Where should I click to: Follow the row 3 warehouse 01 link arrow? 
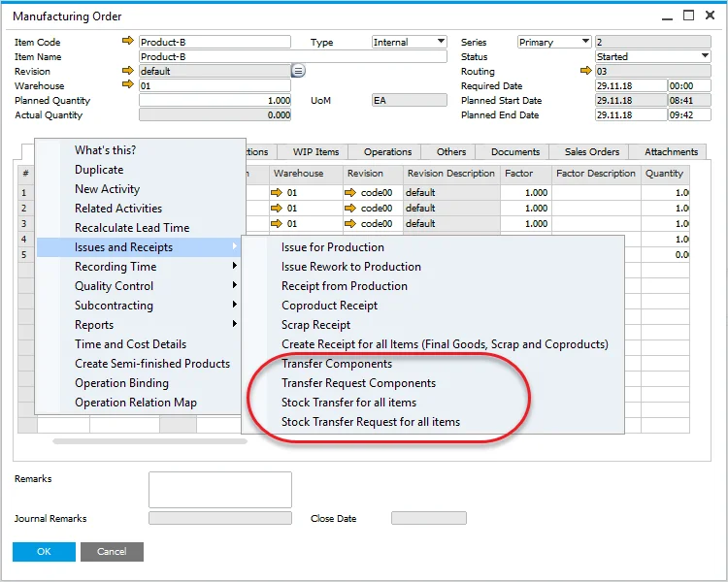tap(277, 224)
